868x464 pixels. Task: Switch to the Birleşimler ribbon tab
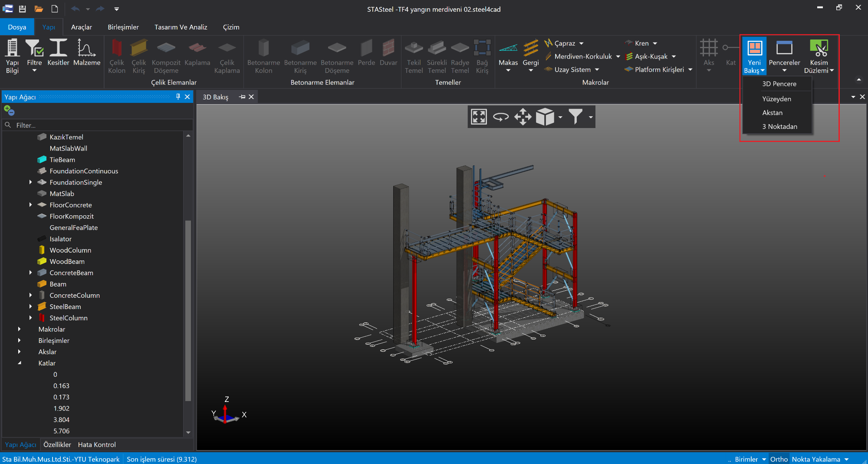[123, 27]
